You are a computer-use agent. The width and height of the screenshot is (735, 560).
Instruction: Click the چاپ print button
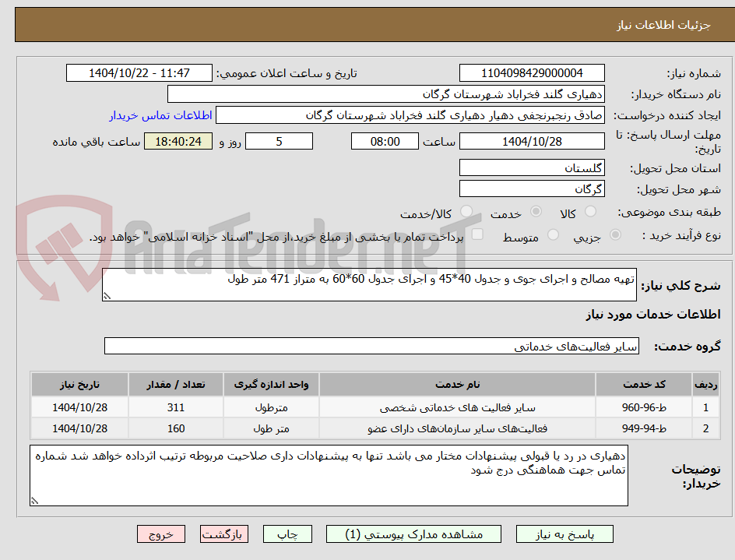click(287, 534)
